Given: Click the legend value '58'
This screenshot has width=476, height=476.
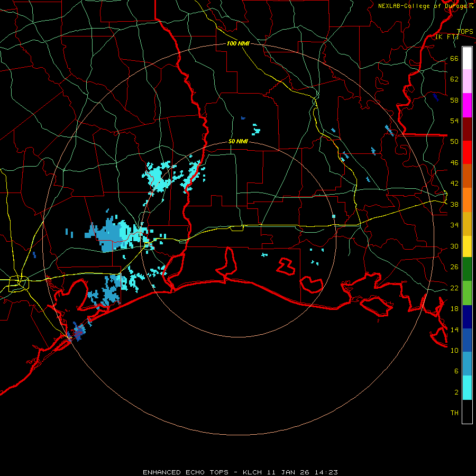Looking at the screenshot, I should [x=454, y=100].
